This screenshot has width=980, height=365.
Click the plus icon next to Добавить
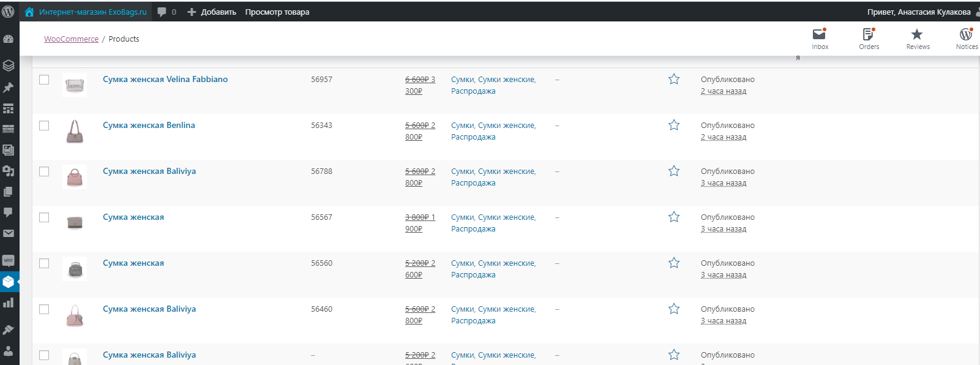(192, 12)
